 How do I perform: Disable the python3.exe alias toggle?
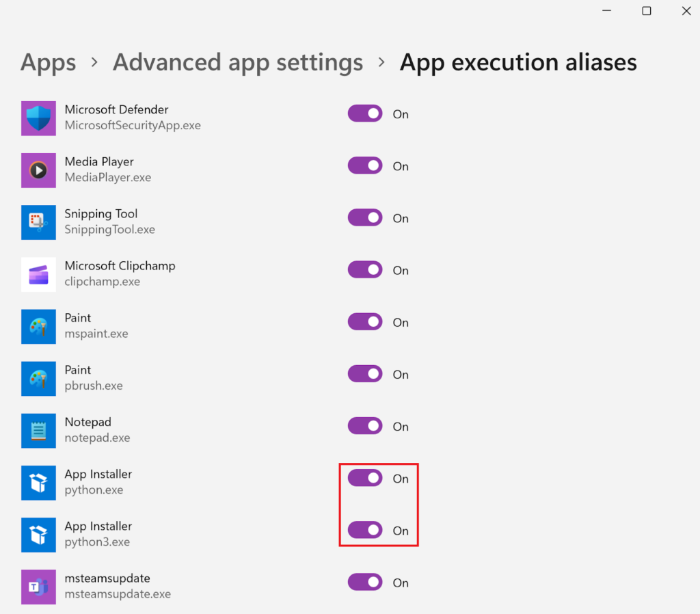[x=365, y=531]
